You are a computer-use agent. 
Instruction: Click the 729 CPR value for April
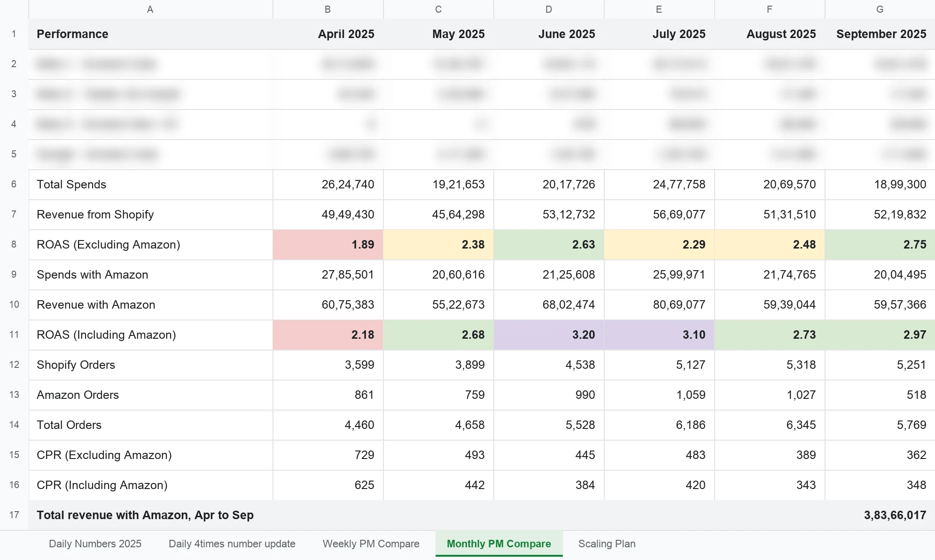pos(328,455)
